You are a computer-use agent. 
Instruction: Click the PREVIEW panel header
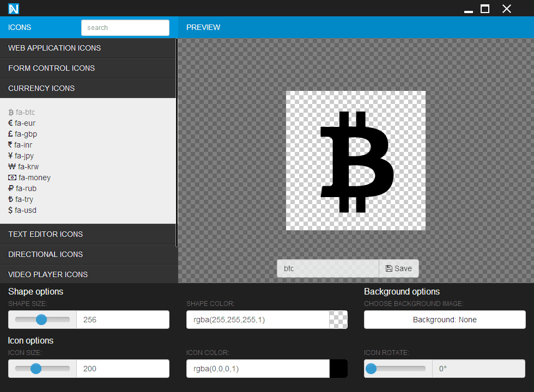coord(203,27)
